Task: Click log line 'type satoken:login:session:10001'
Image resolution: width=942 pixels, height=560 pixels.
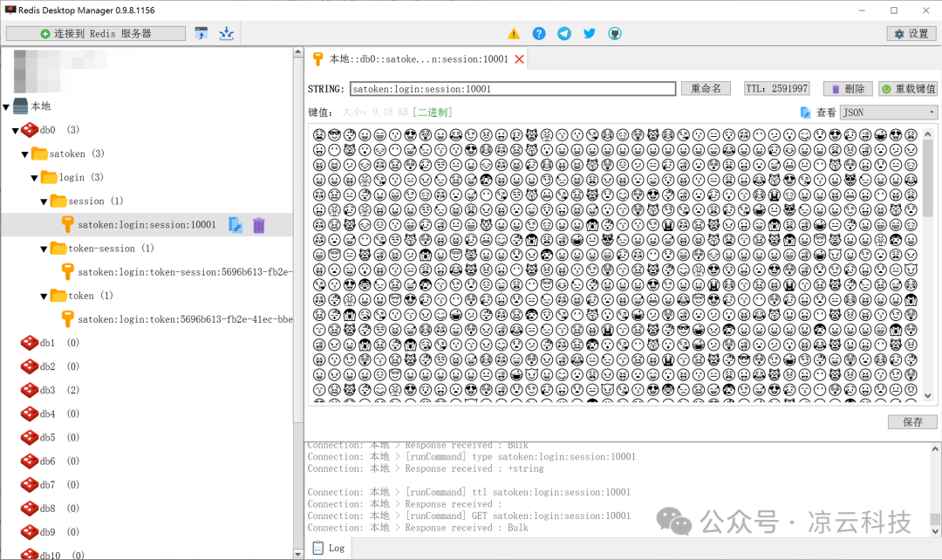Action: 472,457
